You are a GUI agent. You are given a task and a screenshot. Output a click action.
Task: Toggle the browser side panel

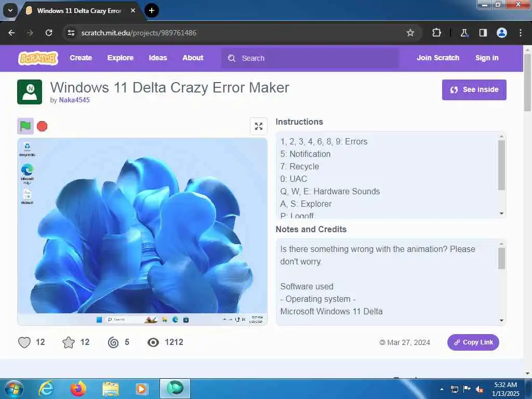coord(483,33)
